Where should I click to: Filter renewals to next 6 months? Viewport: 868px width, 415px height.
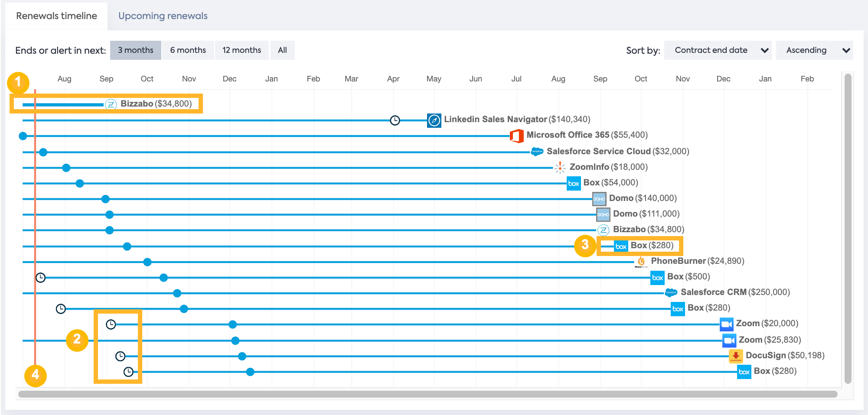pyautogui.click(x=188, y=50)
